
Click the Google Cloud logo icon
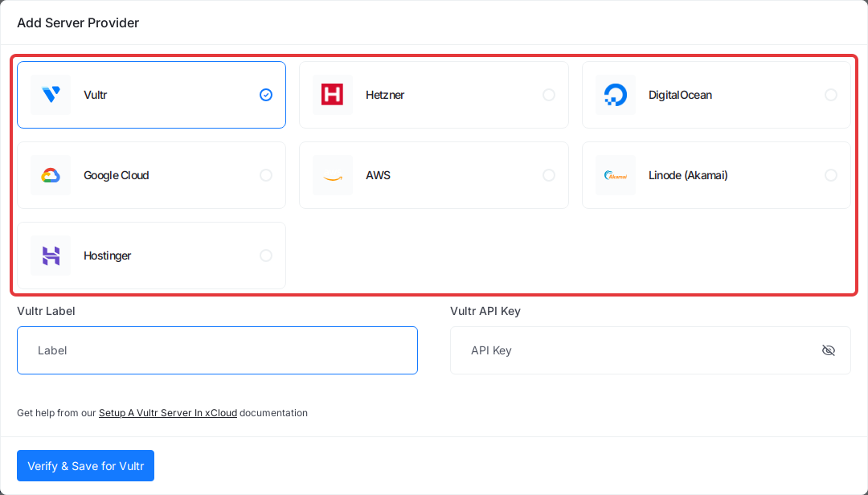pyautogui.click(x=51, y=175)
